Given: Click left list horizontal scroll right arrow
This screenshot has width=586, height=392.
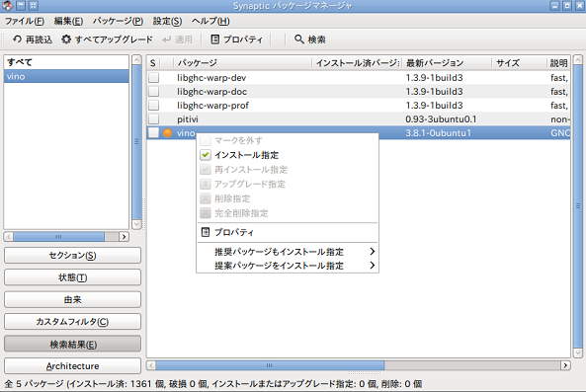Looking at the screenshot, I should (x=125, y=237).
